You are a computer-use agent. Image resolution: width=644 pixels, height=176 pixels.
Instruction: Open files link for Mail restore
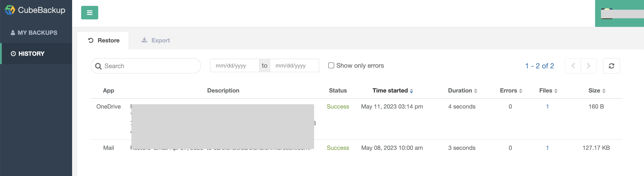click(547, 148)
